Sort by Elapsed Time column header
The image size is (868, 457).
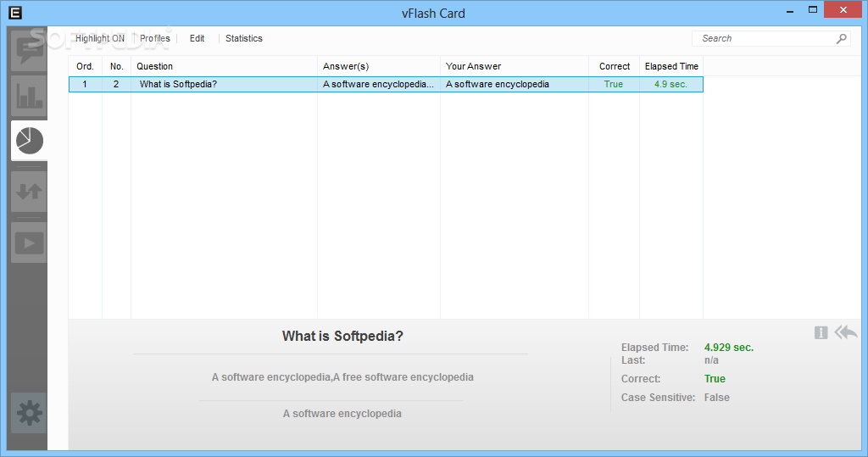point(671,66)
